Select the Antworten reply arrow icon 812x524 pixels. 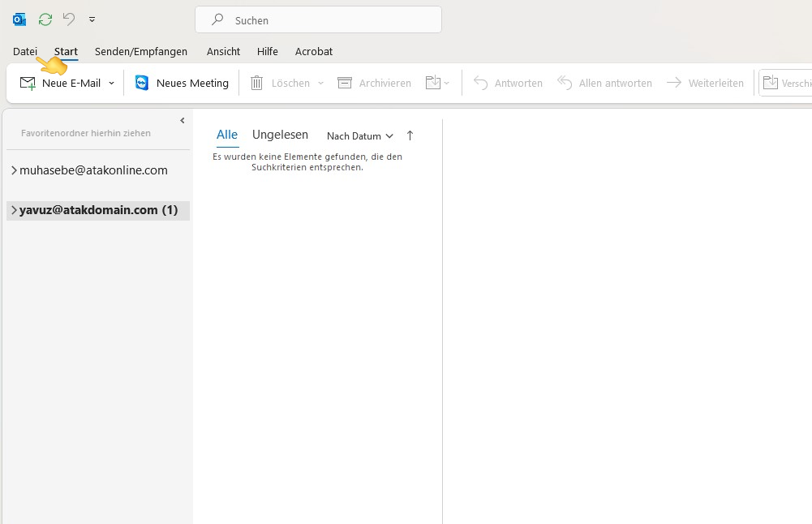point(481,82)
